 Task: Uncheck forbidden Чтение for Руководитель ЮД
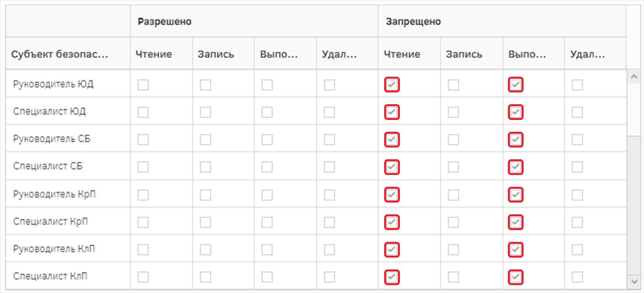391,85
